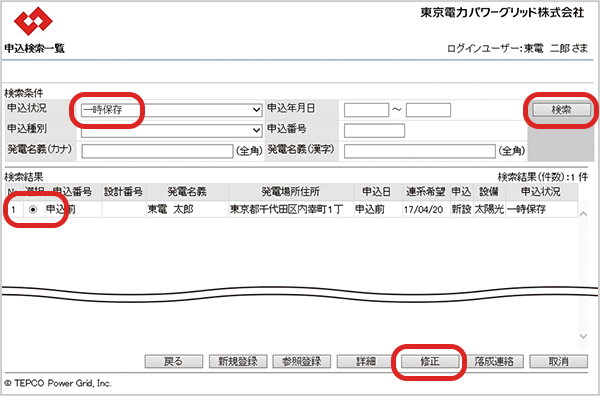Click the 戻る button

coord(174,361)
